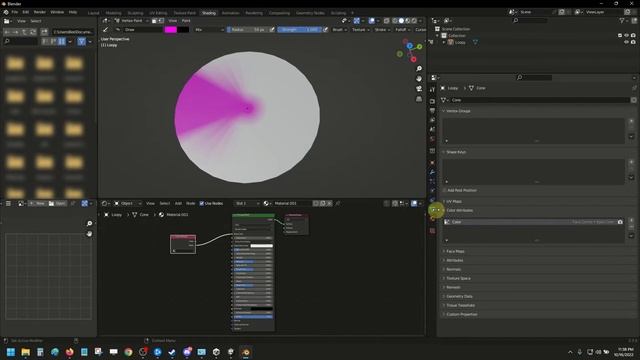Open File Explorer from the taskbar

tap(25, 352)
